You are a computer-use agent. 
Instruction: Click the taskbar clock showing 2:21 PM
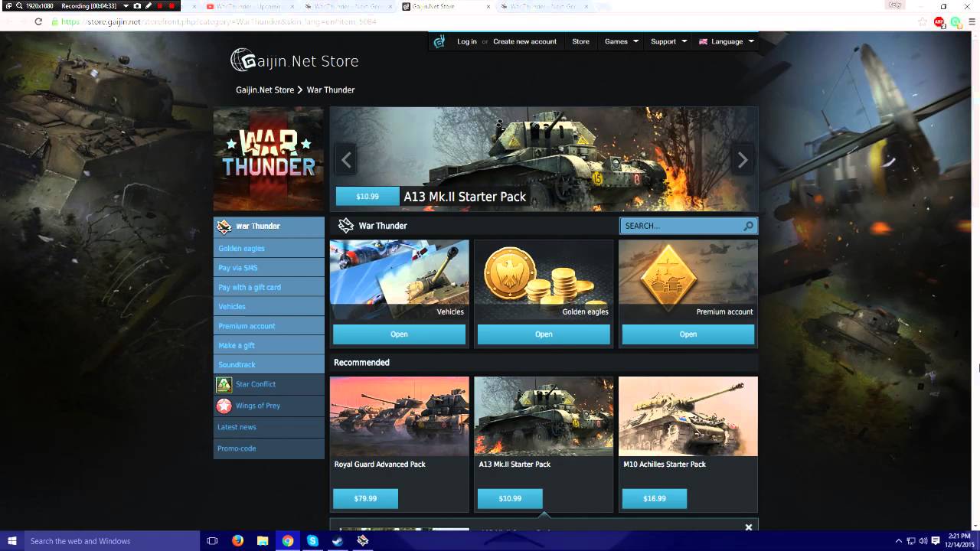tap(959, 541)
